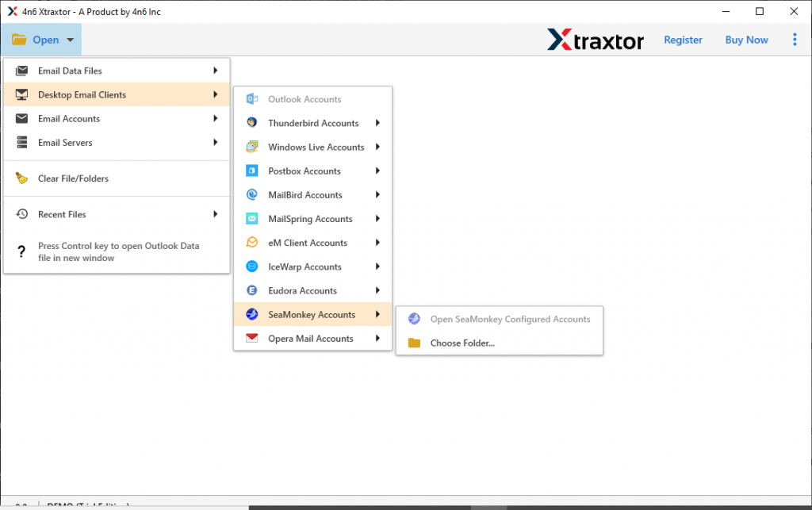The image size is (812, 510).
Task: Click the Xtraxtor logo in the header
Action: coord(596,39)
